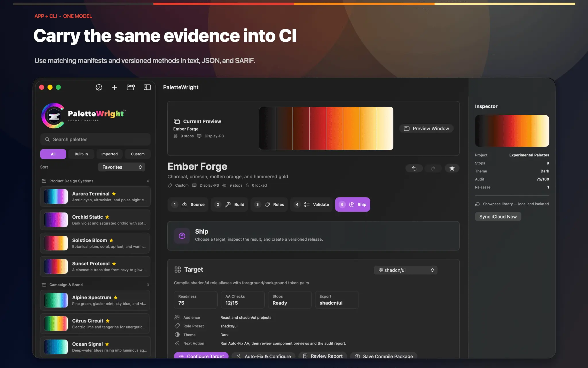Image resolution: width=588 pixels, height=368 pixels.
Task: Open the shadcn/ui target dropdown
Action: click(x=405, y=270)
